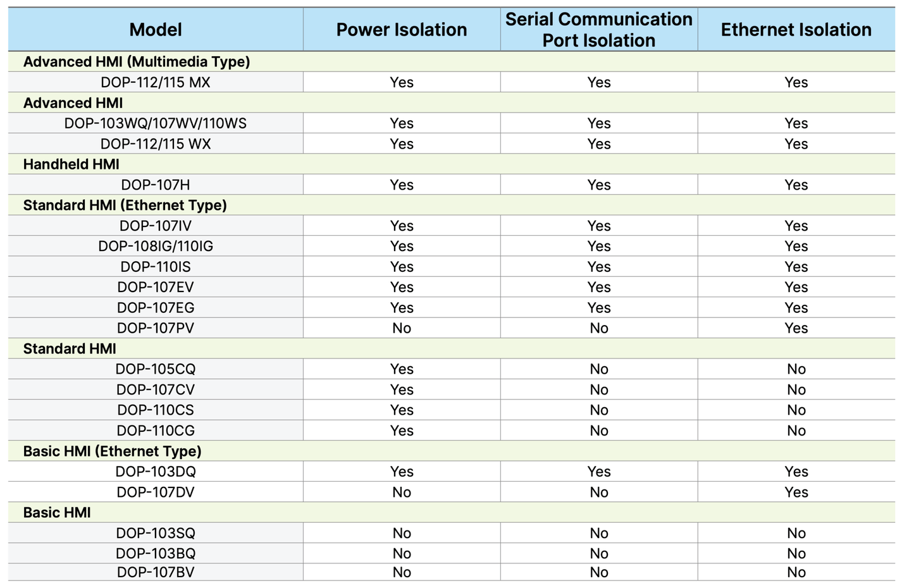Click the Model column header

coord(155,30)
